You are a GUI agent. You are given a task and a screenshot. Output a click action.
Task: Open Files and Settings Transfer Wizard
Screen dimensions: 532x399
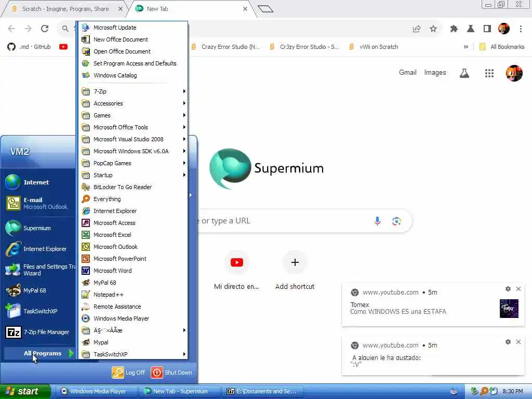[39, 270]
